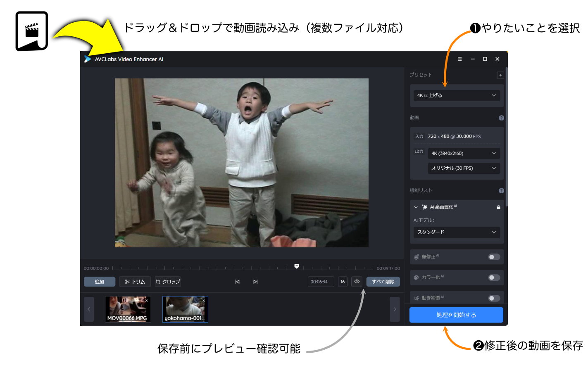Enable the 動き補償 toggle
Screen dimensions: 588x377
point(494,298)
